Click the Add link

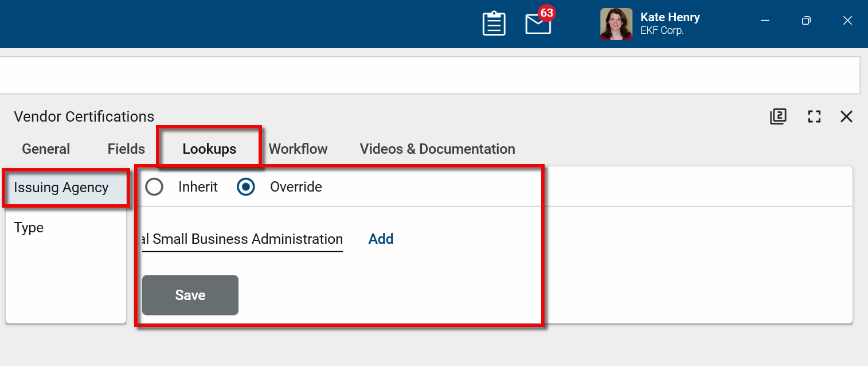[381, 239]
